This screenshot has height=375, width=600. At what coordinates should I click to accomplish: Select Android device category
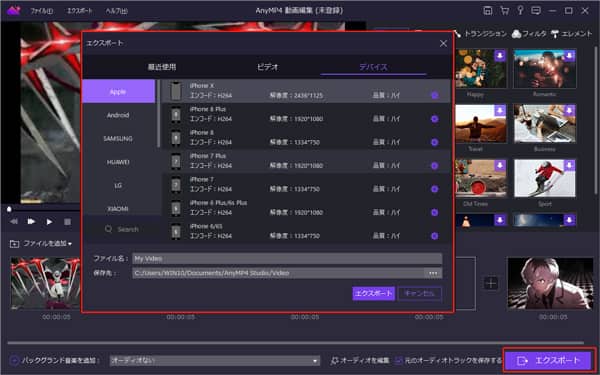point(118,115)
